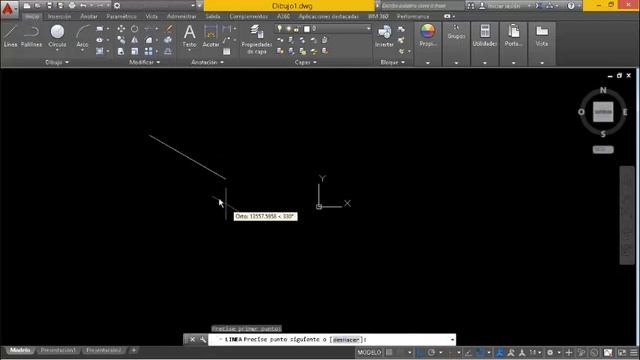Viewport: 640px width, 360px height.
Task: Toggle clean screen in status bar
Action: tap(622, 352)
